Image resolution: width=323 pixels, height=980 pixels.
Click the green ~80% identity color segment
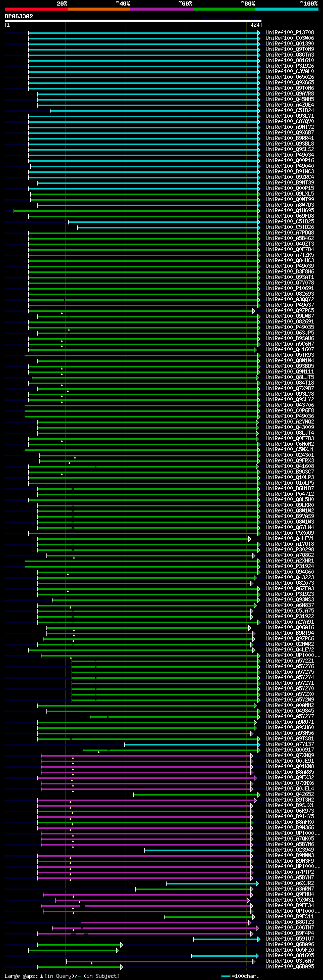[x=224, y=9]
